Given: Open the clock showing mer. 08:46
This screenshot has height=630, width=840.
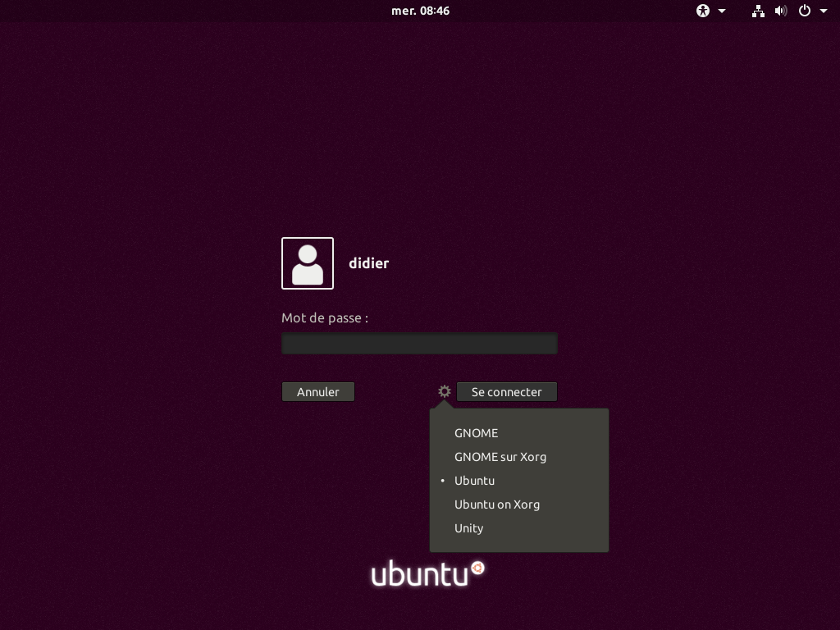Looking at the screenshot, I should [x=421, y=11].
